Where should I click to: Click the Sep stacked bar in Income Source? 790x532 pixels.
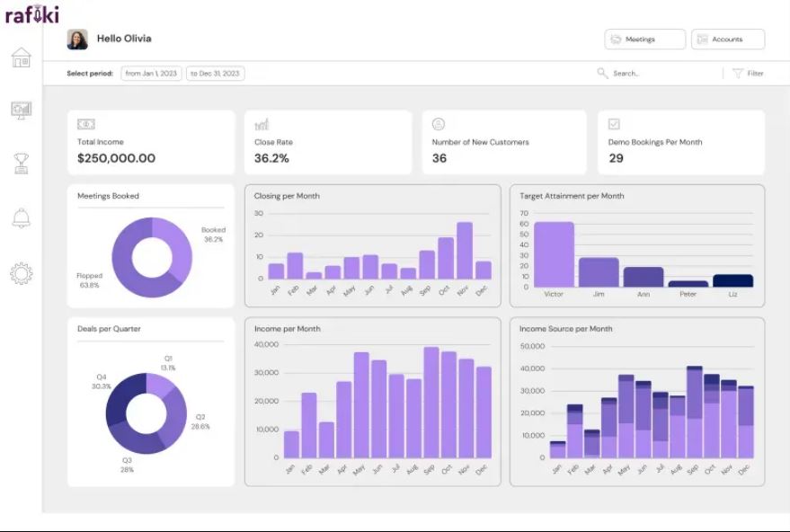(694, 412)
